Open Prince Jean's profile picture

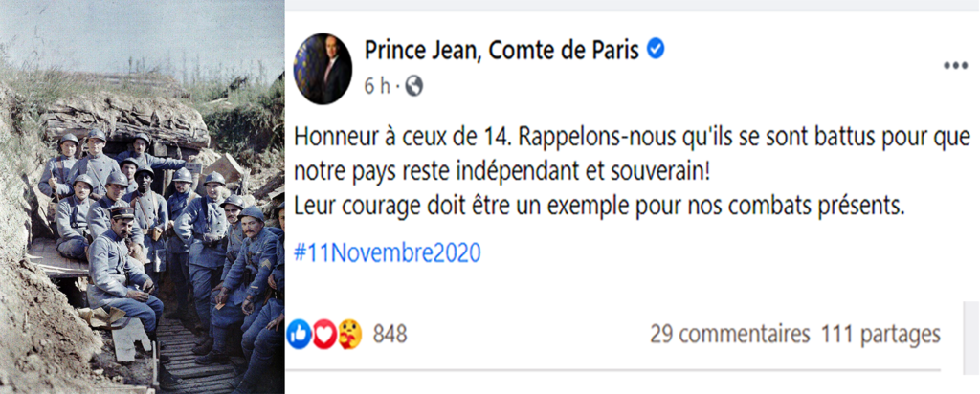click(323, 67)
